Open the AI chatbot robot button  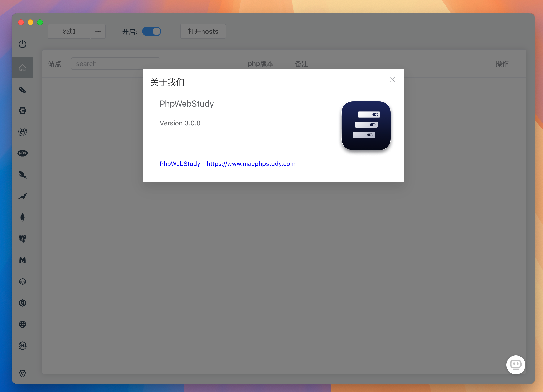point(516,365)
